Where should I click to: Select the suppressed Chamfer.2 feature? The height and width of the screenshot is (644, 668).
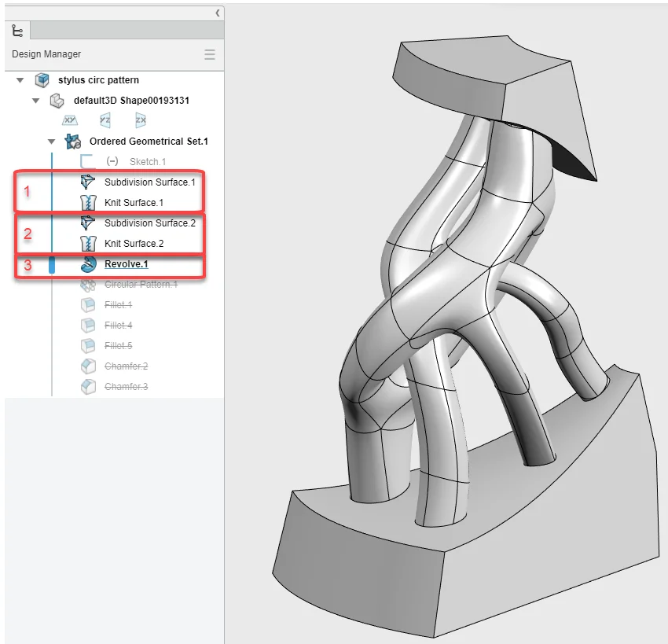pos(126,366)
